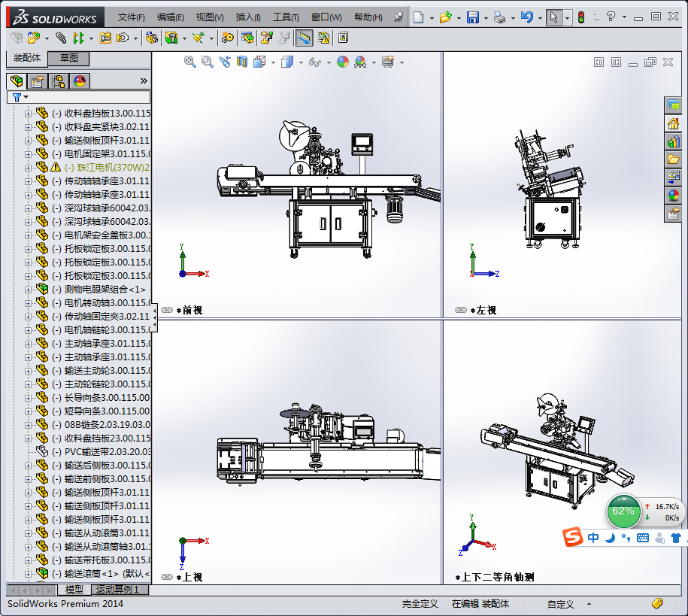Open the View Settings monitor dropdown

402,62
